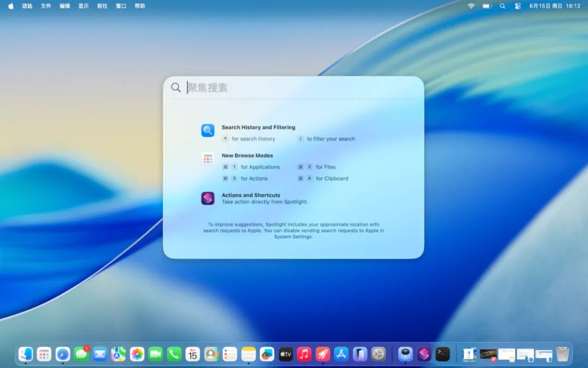The height and width of the screenshot is (368, 588).
Task: Open the Apple menu
Action: [11, 6]
